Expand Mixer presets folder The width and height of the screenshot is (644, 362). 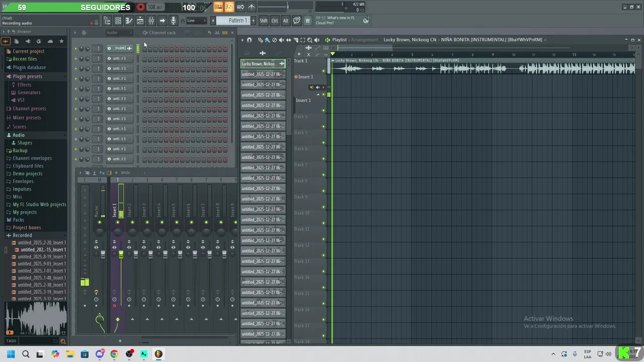tap(27, 118)
